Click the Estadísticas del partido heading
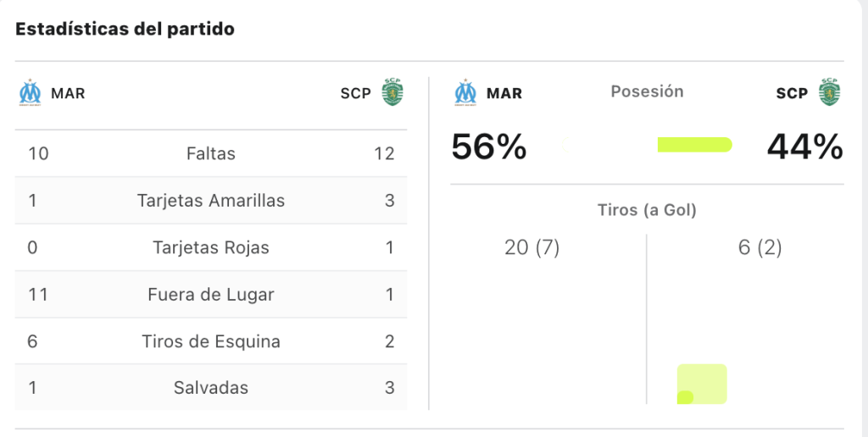This screenshot has height=437, width=868. tap(125, 29)
